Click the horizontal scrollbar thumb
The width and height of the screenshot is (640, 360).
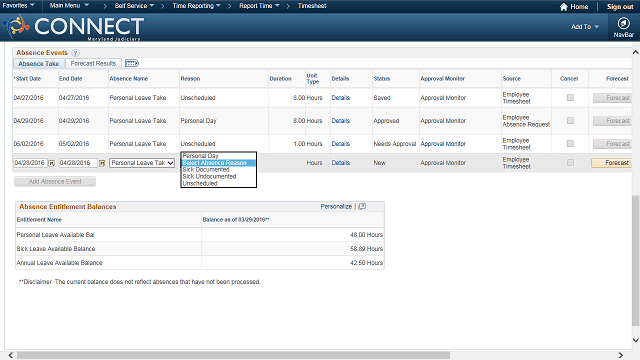pos(233,355)
